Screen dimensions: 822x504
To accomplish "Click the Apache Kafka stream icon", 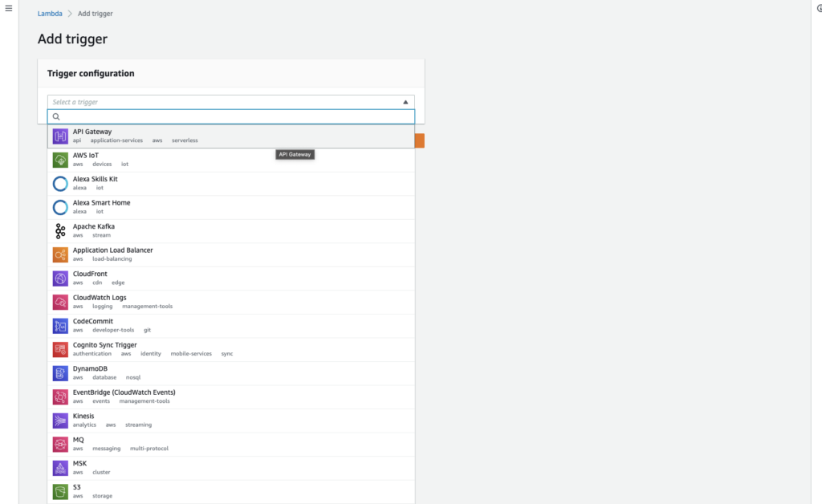I will tap(60, 230).
